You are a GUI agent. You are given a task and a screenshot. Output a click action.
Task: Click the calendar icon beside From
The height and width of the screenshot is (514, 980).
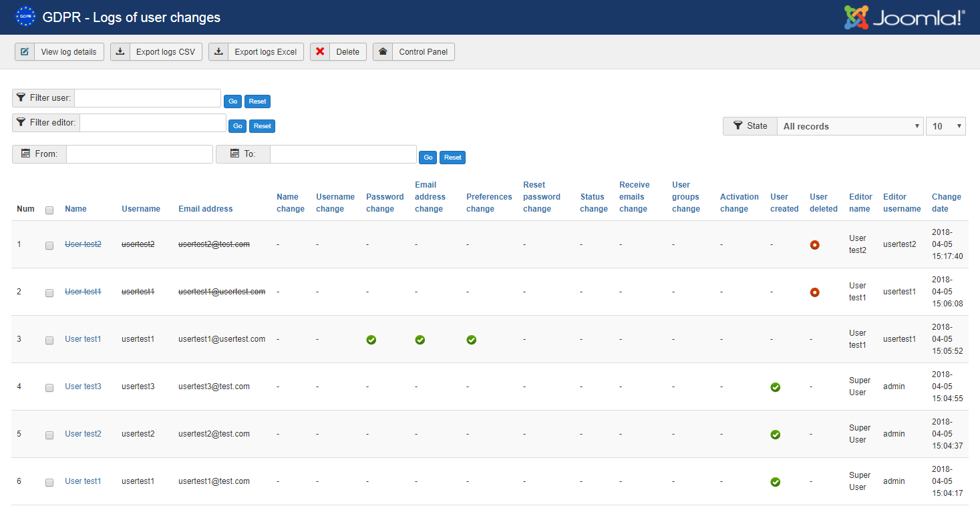coord(25,154)
